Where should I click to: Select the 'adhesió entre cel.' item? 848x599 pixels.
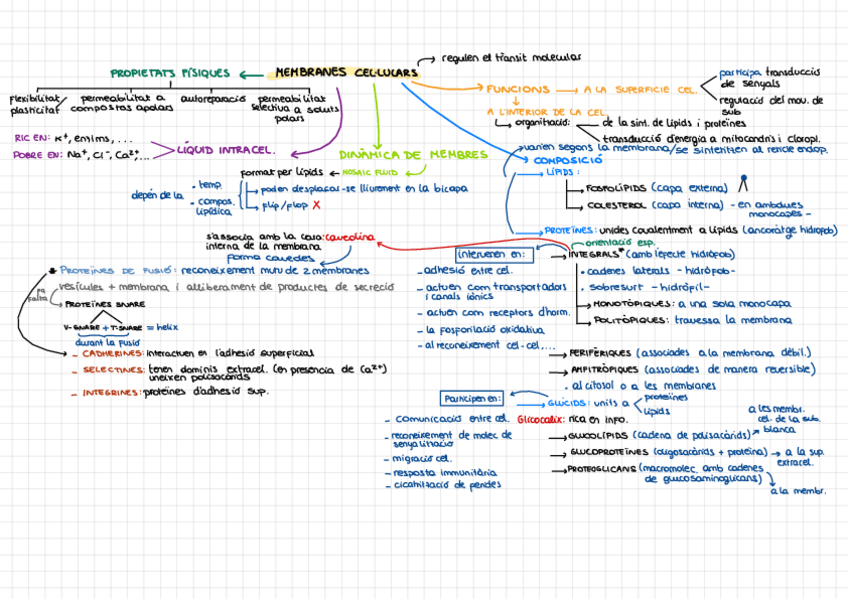click(x=468, y=270)
